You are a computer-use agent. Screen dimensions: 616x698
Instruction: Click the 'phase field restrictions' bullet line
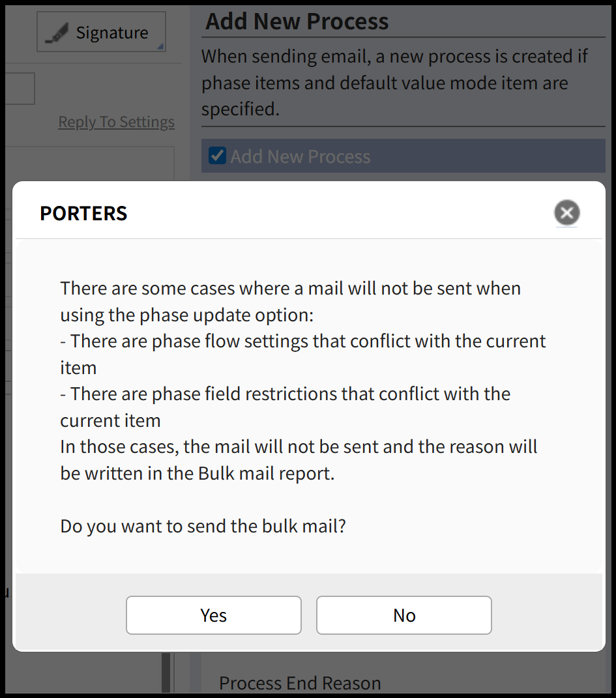pyautogui.click(x=286, y=394)
